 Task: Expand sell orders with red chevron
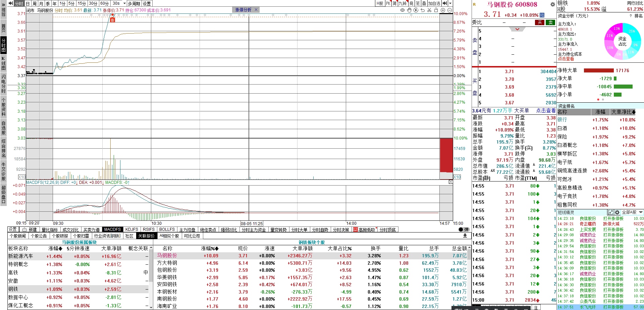(518, 29)
